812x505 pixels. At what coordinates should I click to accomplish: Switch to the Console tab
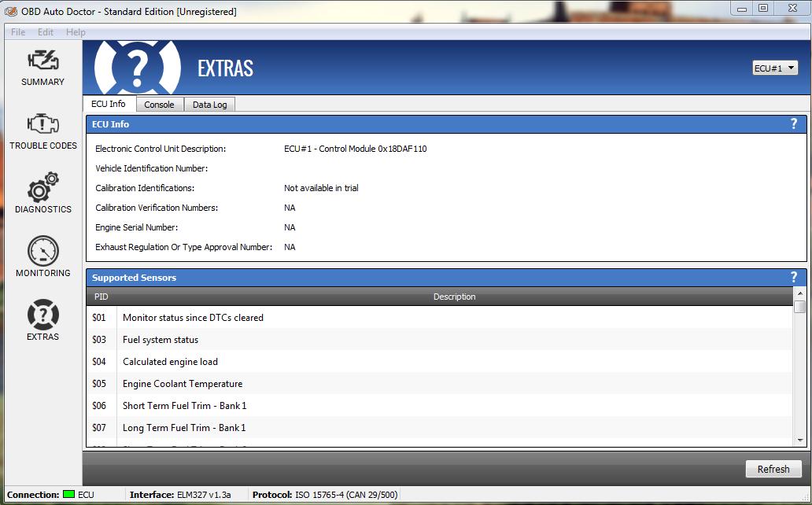159,105
